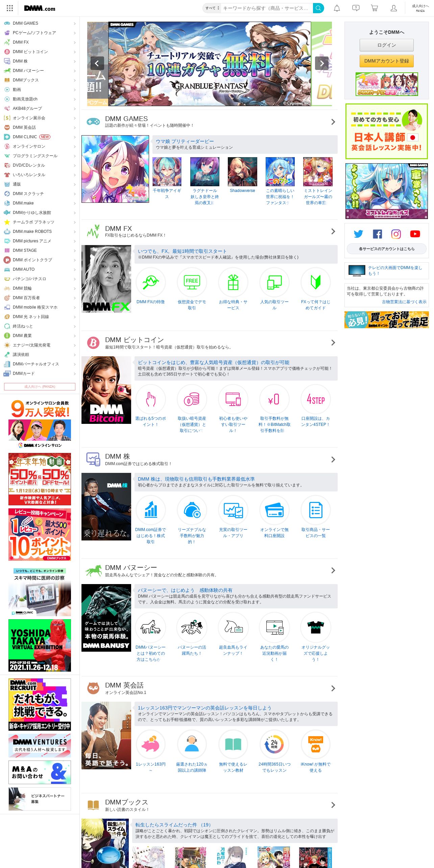Screen dimensions: 434x868
Task: Click the search magnifier button
Action: (318, 8)
